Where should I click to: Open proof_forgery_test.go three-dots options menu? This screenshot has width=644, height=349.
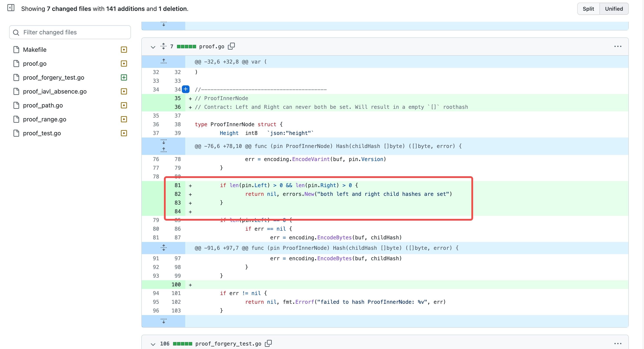[x=617, y=344]
